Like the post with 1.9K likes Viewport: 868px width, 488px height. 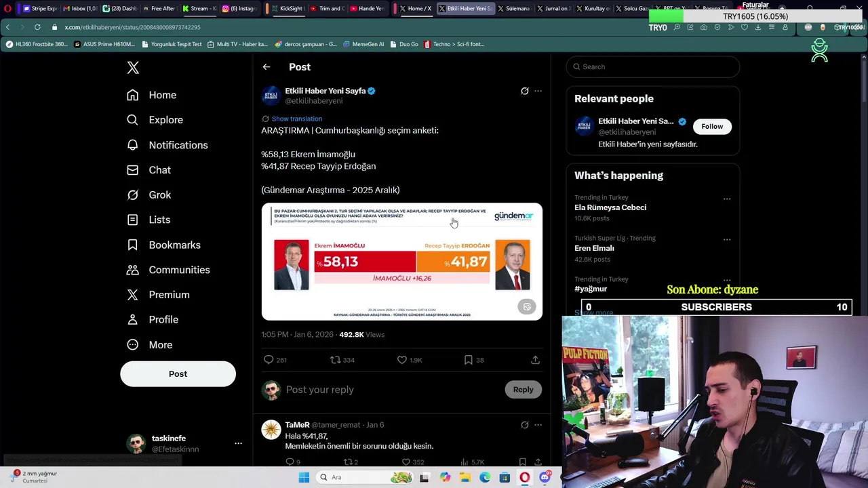pyautogui.click(x=410, y=360)
